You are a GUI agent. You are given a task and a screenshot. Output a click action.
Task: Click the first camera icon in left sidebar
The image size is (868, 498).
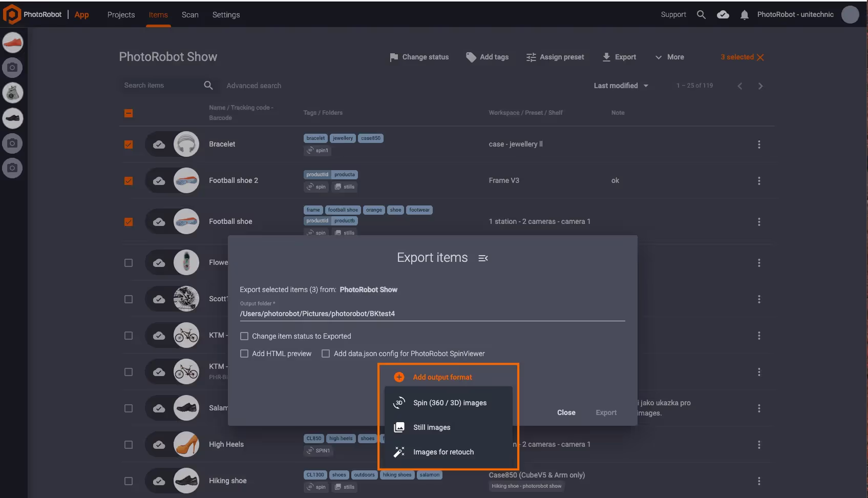coord(13,68)
